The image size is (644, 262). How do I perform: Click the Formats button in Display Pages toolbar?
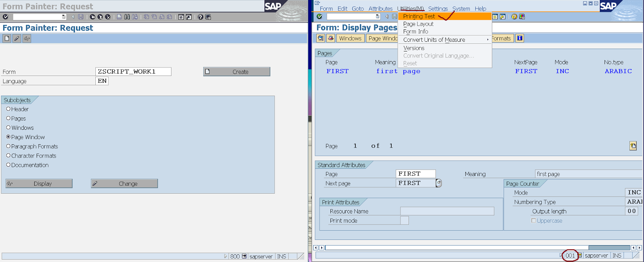[502, 38]
